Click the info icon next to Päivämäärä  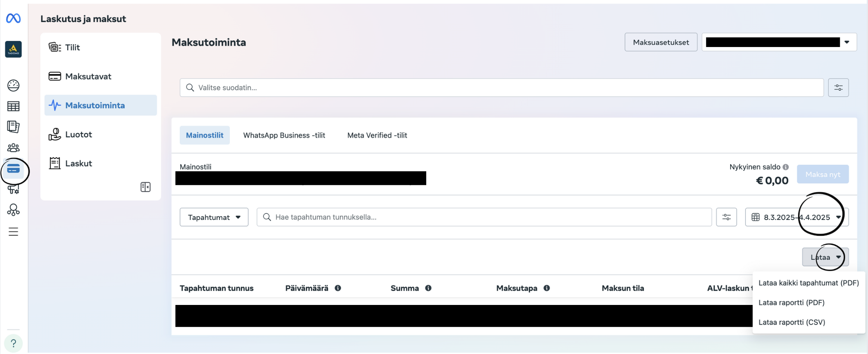pos(338,288)
